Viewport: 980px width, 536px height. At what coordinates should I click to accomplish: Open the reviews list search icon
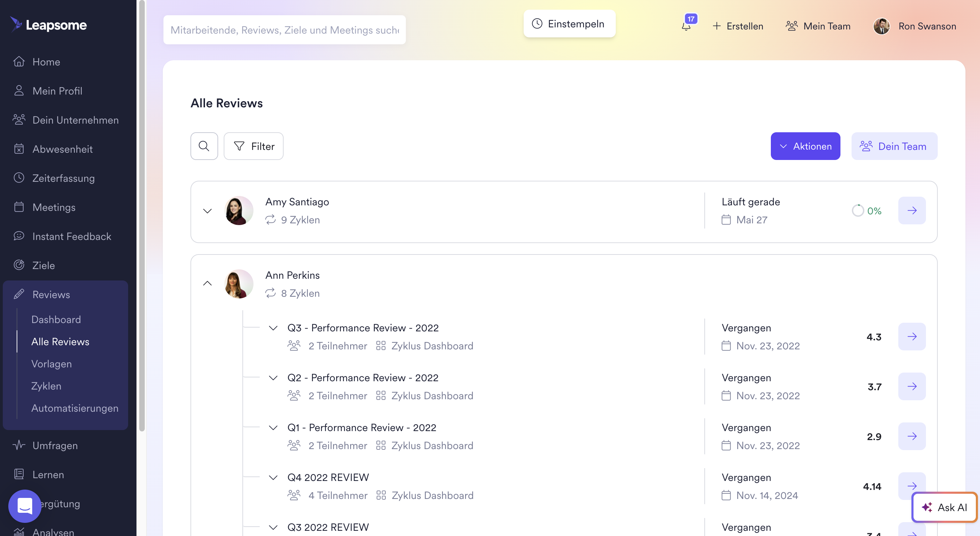click(x=204, y=146)
